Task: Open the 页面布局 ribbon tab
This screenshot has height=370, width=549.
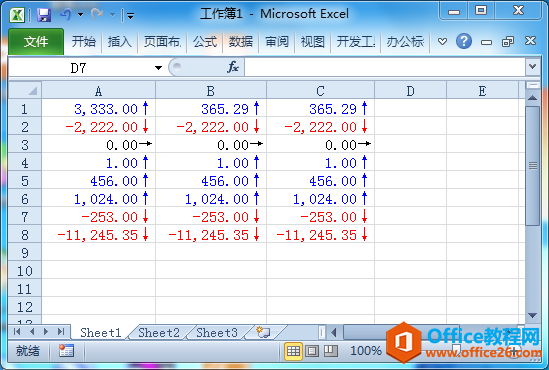Action: (x=162, y=42)
